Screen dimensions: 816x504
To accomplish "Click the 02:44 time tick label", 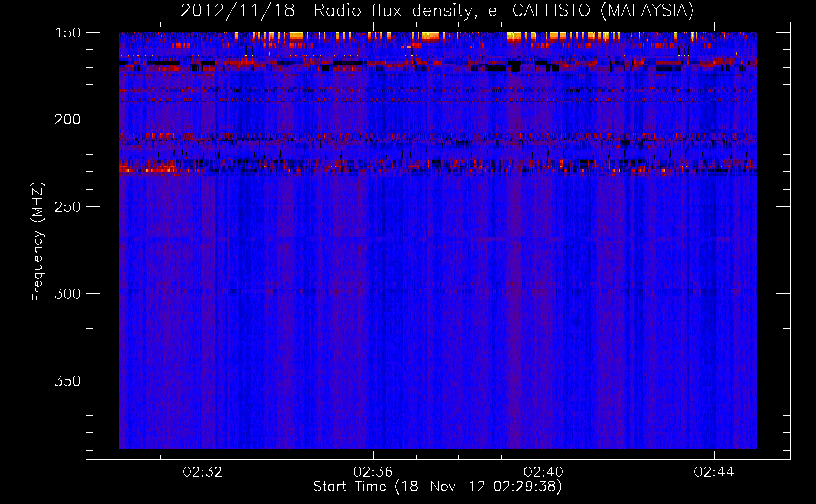I will [x=714, y=472].
